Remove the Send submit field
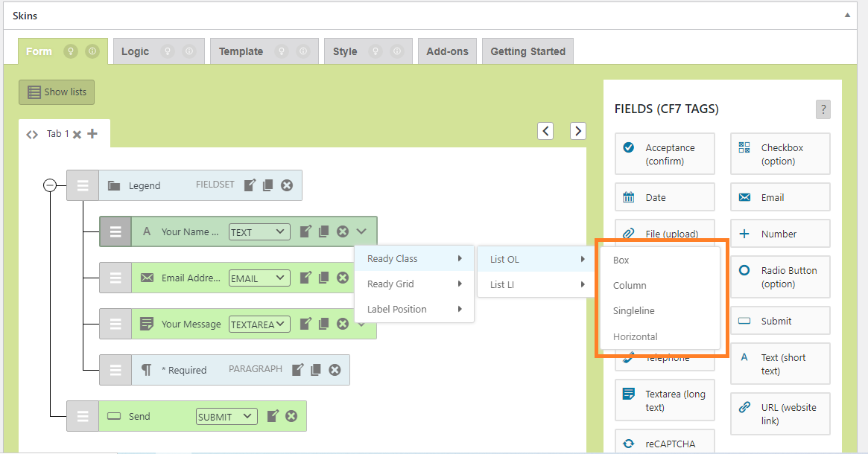Viewport: 868px width, 454px height. (x=291, y=416)
